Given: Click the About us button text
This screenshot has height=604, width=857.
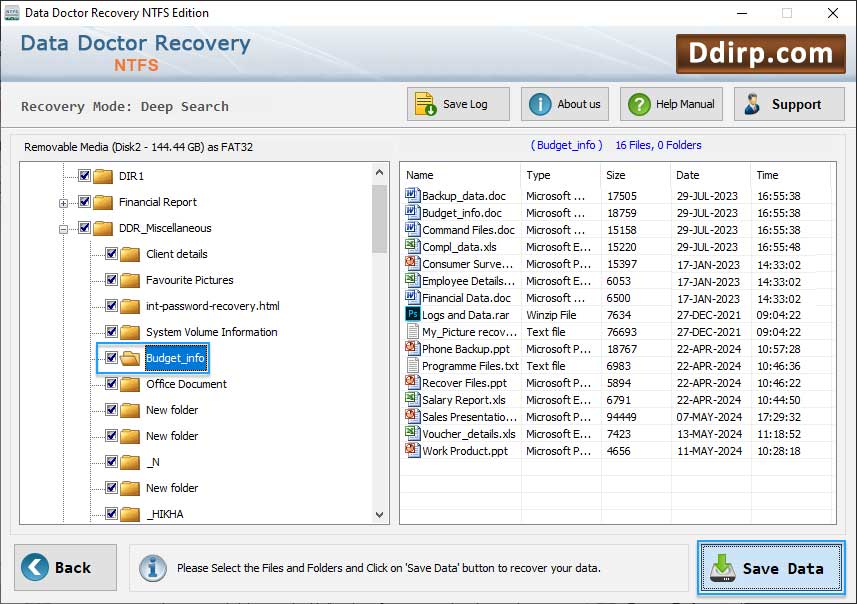Looking at the screenshot, I should click(x=579, y=104).
